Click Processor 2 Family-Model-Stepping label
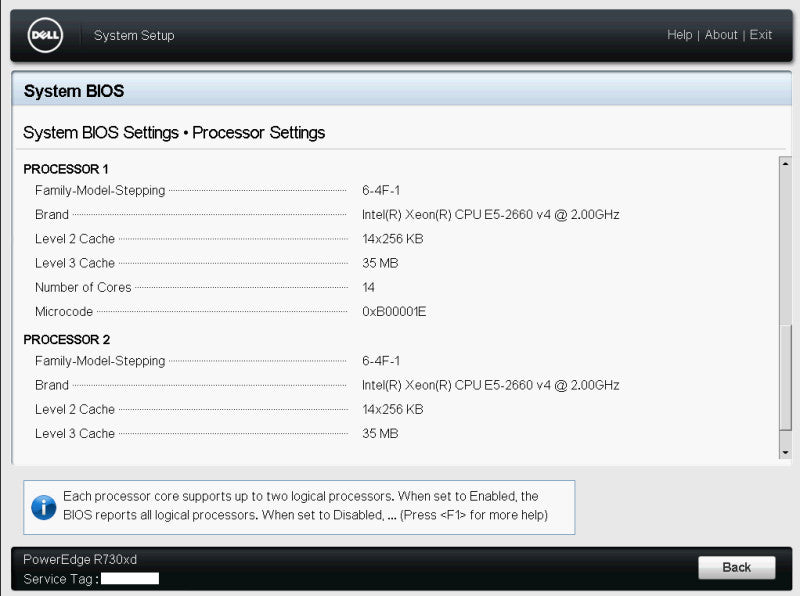The image size is (800, 596). coord(100,361)
